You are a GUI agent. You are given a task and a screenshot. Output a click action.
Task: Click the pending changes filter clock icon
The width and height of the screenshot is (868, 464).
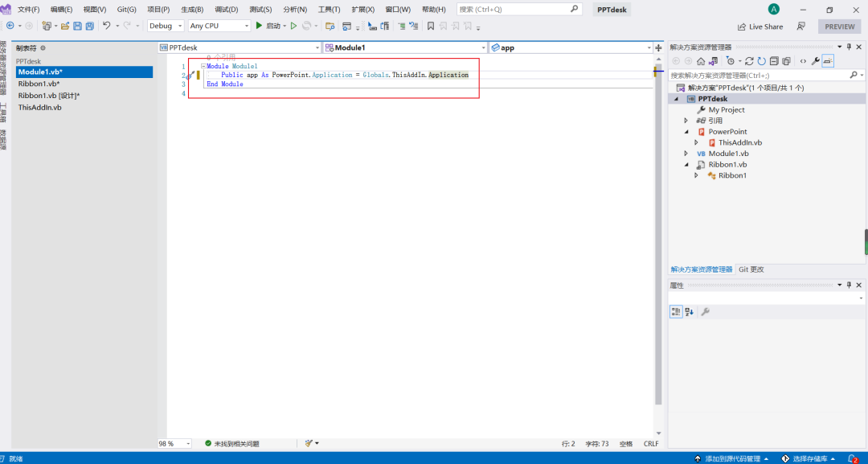coord(731,61)
